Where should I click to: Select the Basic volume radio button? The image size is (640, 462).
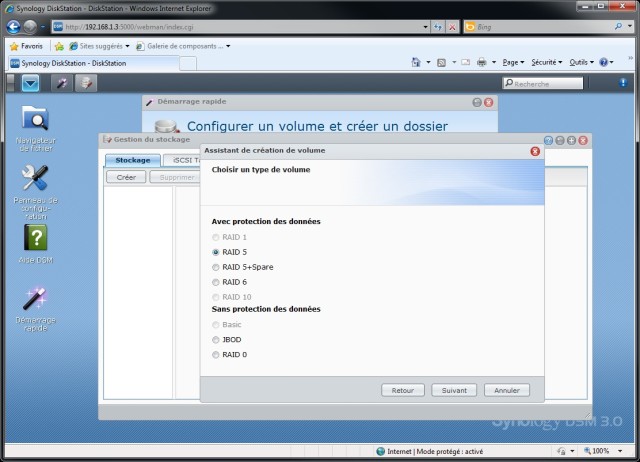point(216,325)
